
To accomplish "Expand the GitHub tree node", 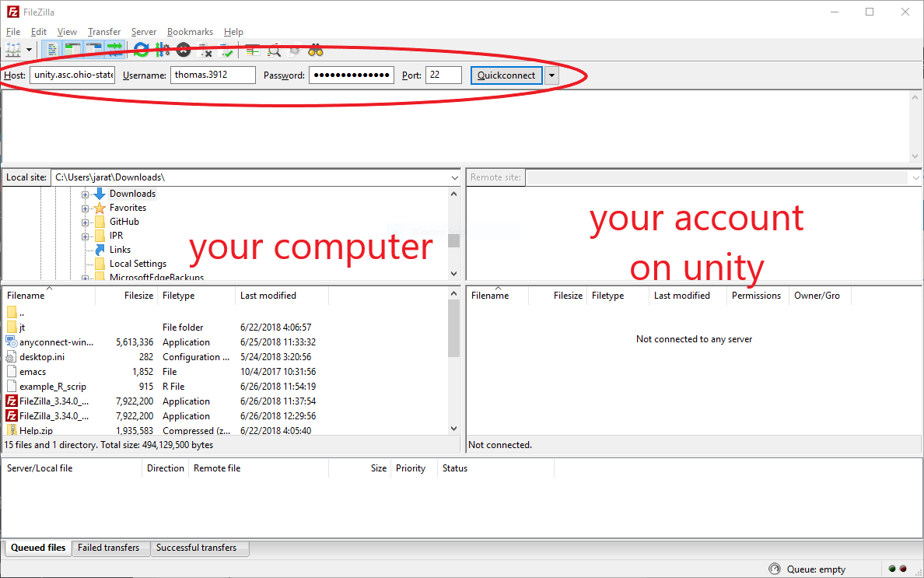I will (x=85, y=222).
